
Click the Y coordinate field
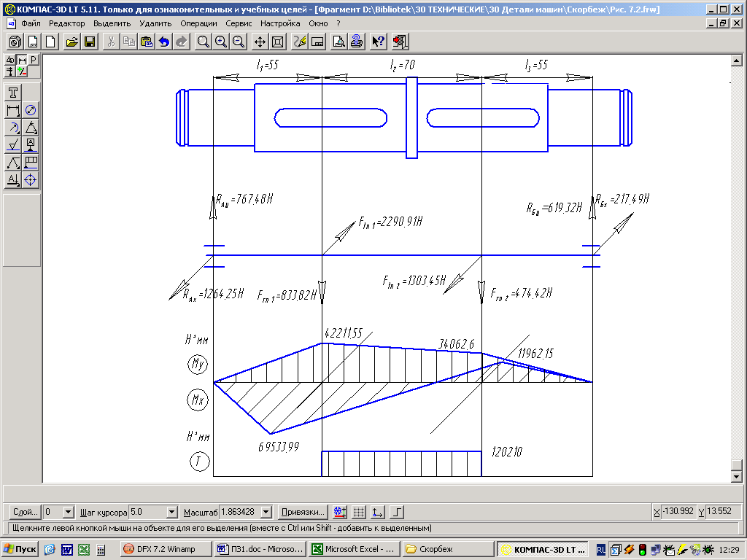pos(724,511)
